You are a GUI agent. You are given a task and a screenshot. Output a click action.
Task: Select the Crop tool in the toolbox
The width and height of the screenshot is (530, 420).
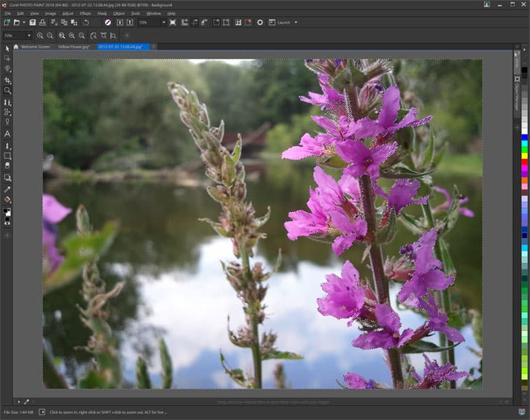click(7, 80)
